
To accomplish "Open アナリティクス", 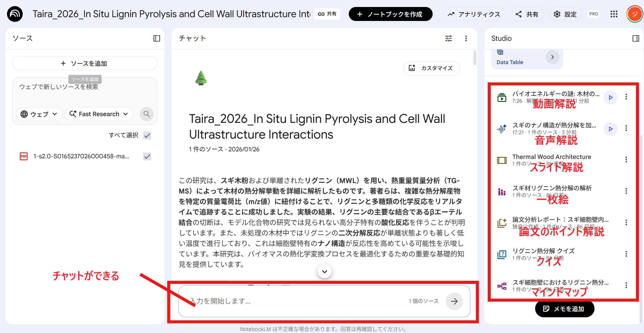I will click(x=474, y=14).
